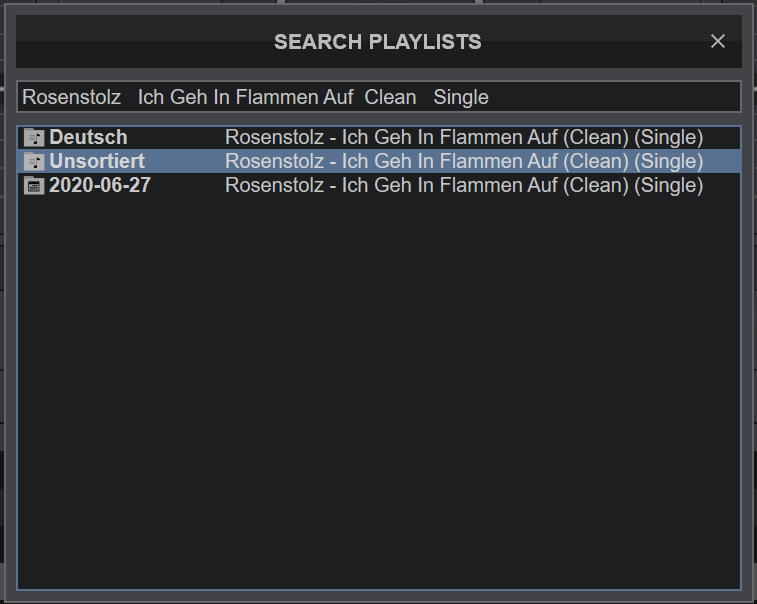Place cursor on the word Rosenstolz in search box
This screenshot has width=757, height=604.
pos(71,97)
